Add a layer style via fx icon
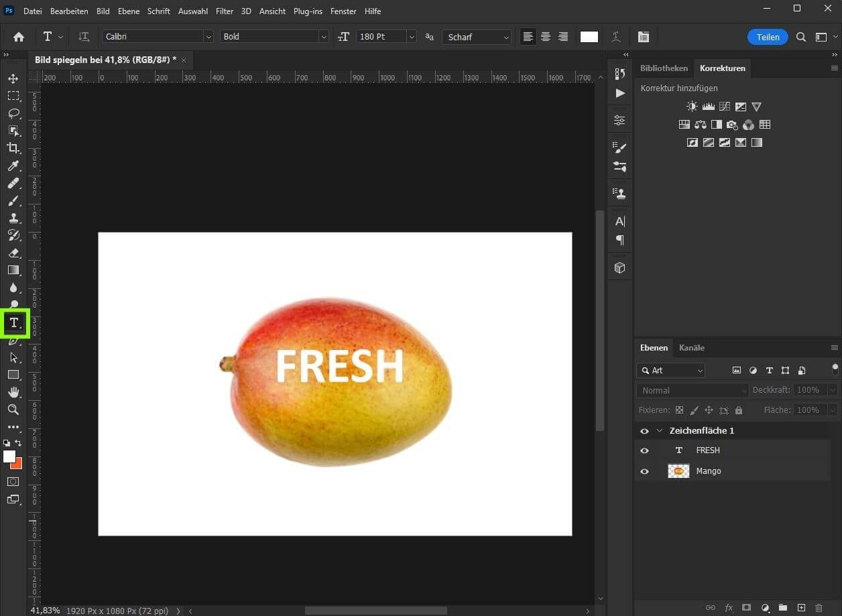 728,607
